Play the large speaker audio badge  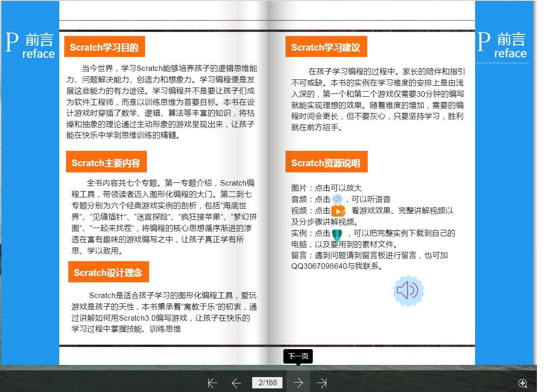408,291
